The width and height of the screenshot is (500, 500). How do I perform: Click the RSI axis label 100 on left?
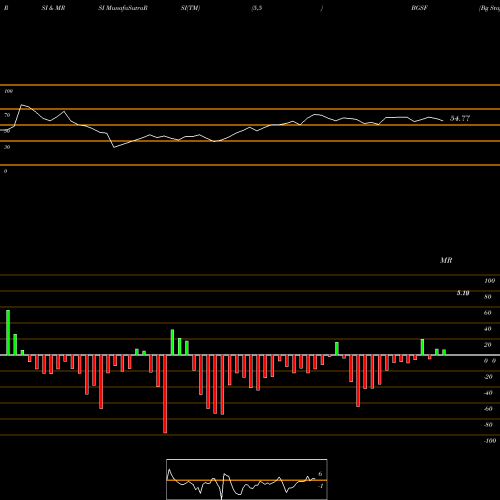coord(8,91)
